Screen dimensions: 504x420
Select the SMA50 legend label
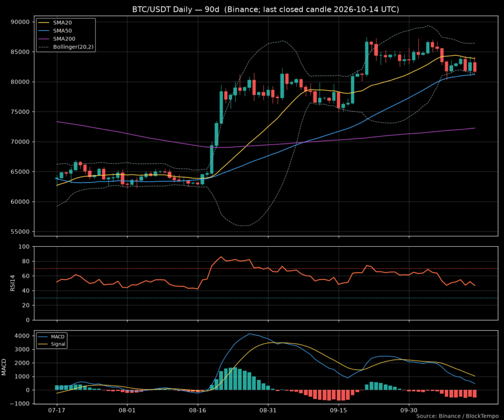[x=63, y=31]
